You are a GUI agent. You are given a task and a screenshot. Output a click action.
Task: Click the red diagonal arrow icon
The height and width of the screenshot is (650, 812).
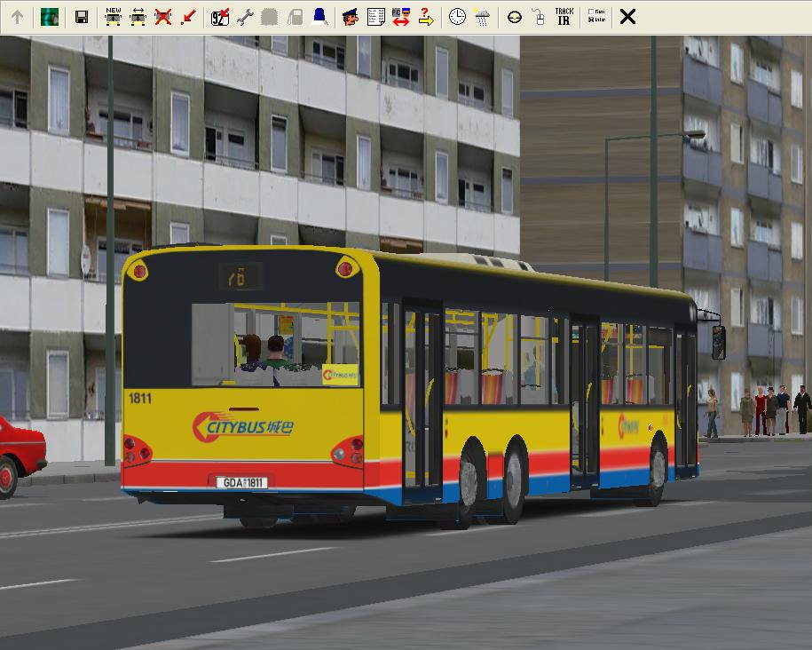pyautogui.click(x=189, y=17)
